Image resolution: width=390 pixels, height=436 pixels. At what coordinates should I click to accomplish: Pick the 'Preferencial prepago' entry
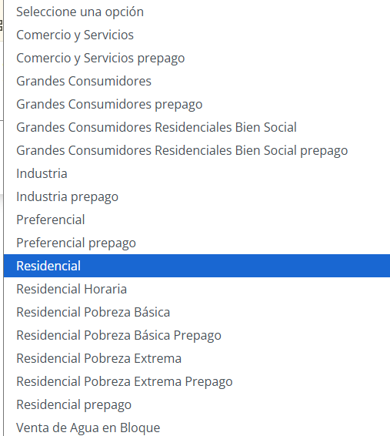pos(197,243)
